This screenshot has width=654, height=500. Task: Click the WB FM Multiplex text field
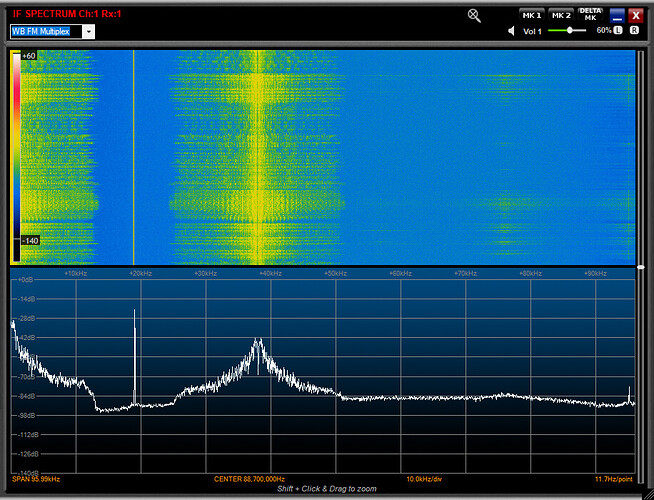click(46, 31)
